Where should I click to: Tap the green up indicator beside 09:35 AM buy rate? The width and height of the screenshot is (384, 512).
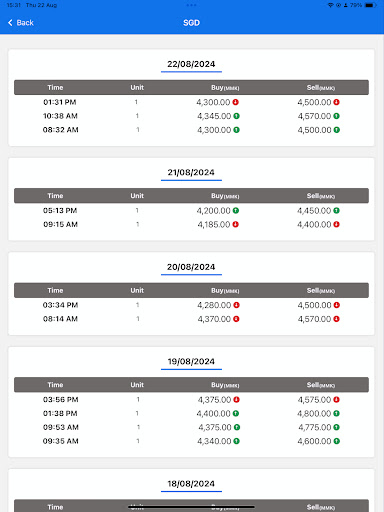point(236,441)
